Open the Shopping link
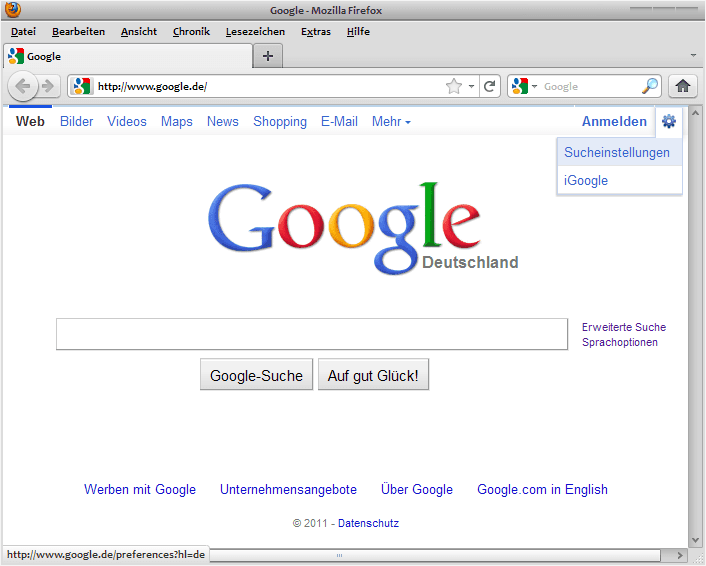 coord(280,122)
